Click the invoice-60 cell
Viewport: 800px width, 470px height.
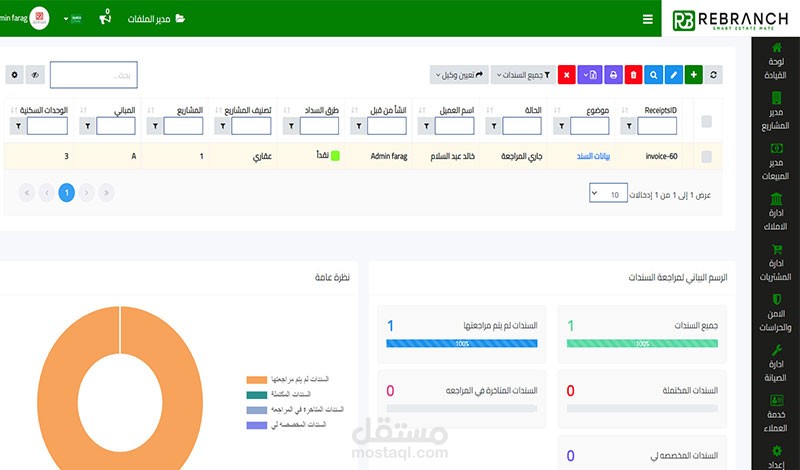click(x=661, y=156)
